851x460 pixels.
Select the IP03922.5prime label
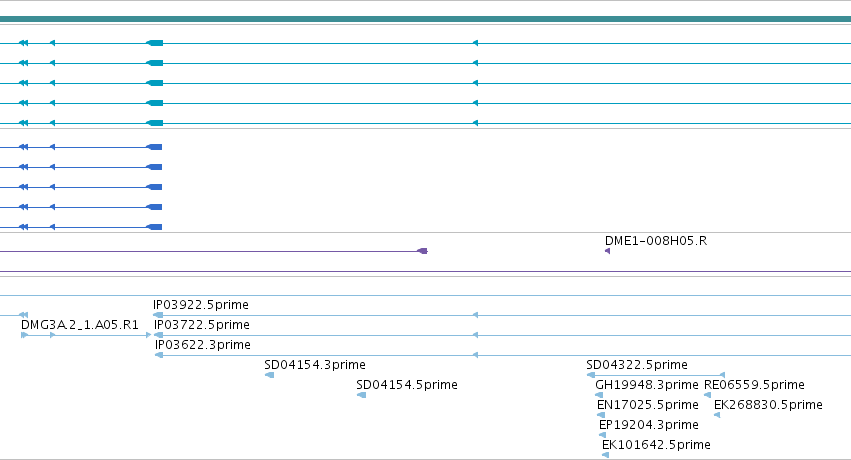click(201, 305)
